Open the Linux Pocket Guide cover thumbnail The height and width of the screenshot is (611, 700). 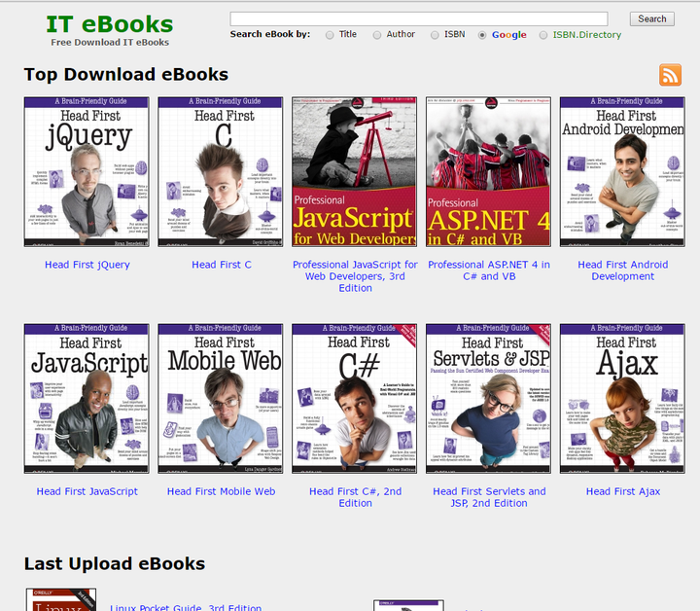pos(61,599)
